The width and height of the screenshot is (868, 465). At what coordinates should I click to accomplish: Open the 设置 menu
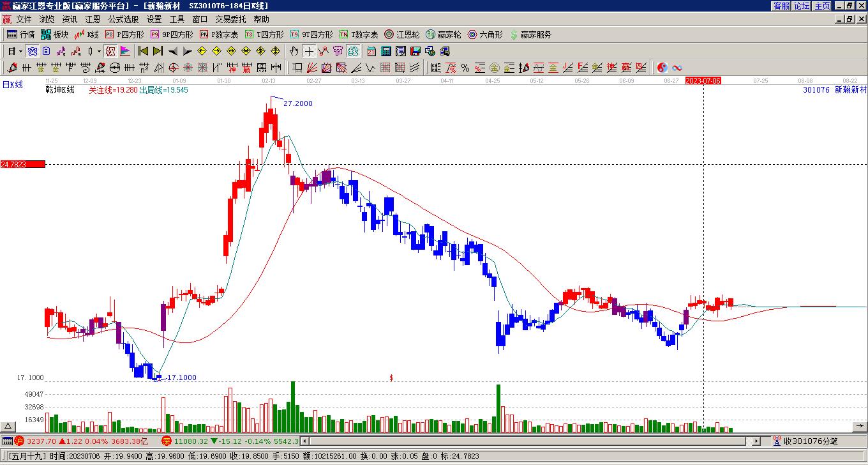click(154, 20)
